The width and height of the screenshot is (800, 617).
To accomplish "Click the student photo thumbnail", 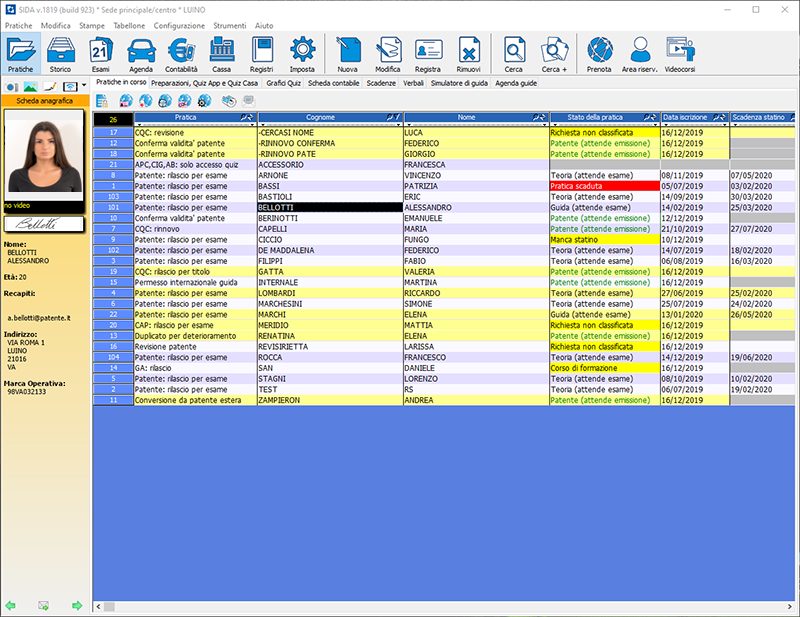I will pyautogui.click(x=44, y=152).
